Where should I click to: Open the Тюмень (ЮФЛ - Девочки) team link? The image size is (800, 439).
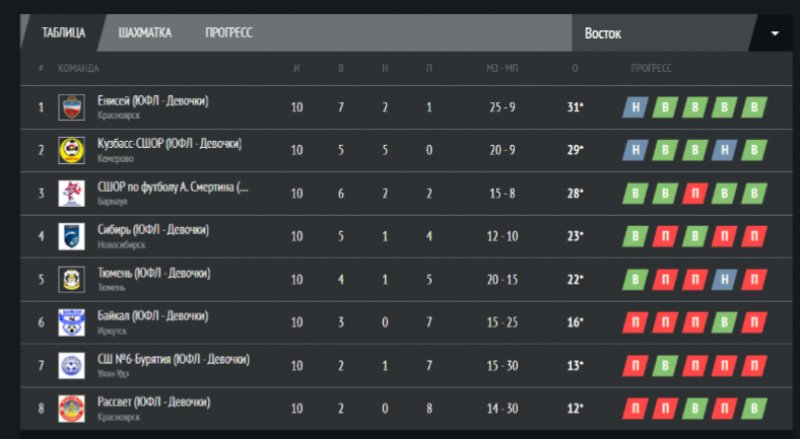tap(154, 274)
